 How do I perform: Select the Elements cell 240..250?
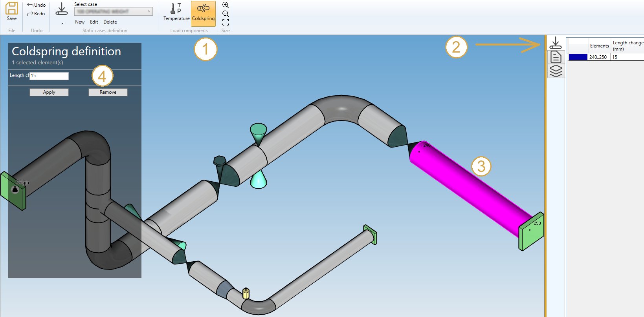[x=599, y=57]
